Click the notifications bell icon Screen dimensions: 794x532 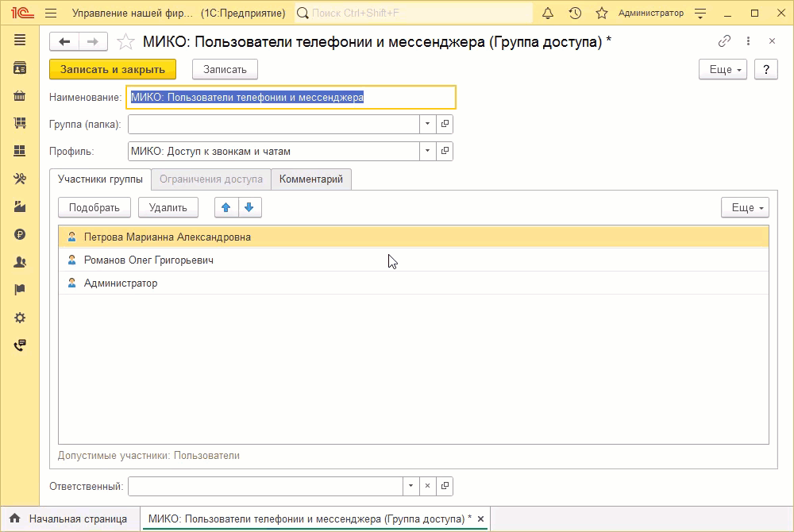548,13
